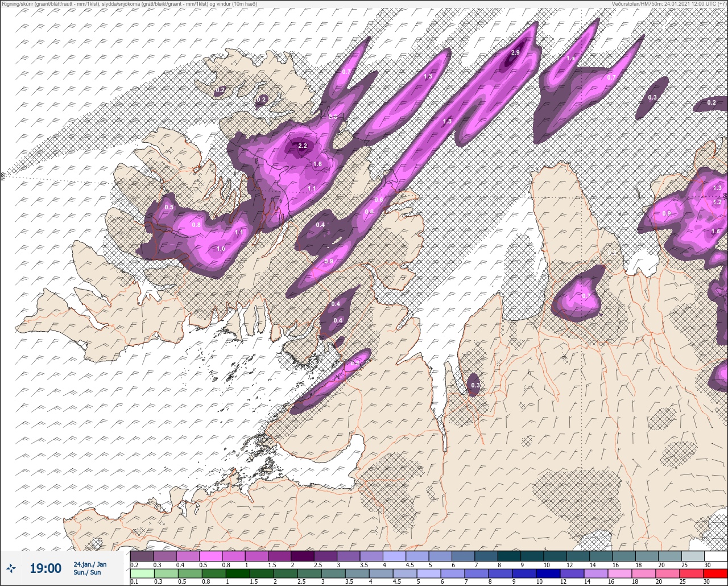Click the 1.4 precipitation value label

[570, 59]
